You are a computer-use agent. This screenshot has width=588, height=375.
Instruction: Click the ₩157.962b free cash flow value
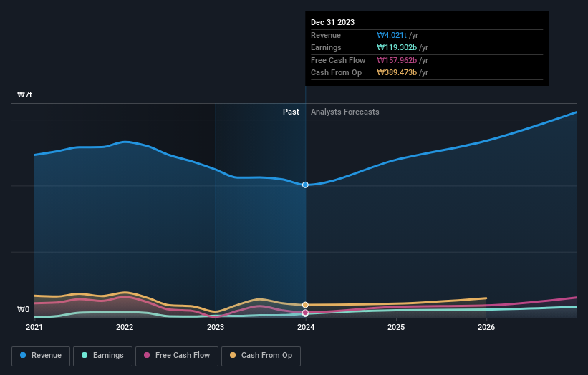397,60
